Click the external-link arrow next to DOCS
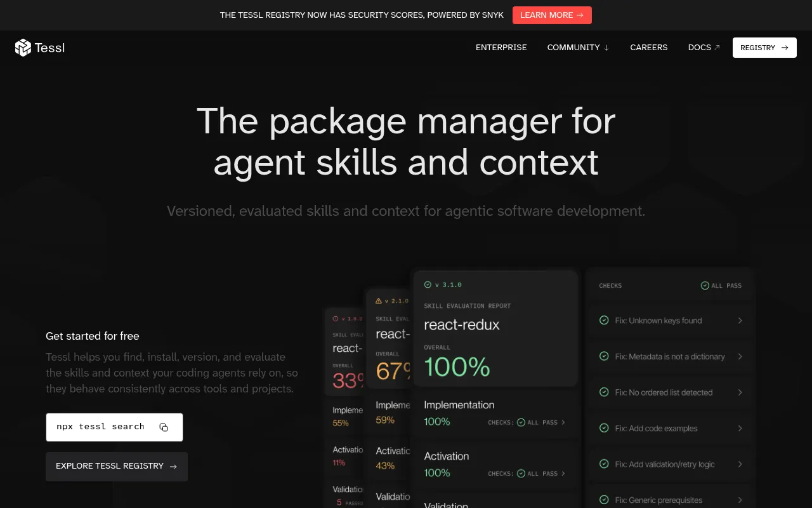The width and height of the screenshot is (812, 508). click(x=717, y=48)
